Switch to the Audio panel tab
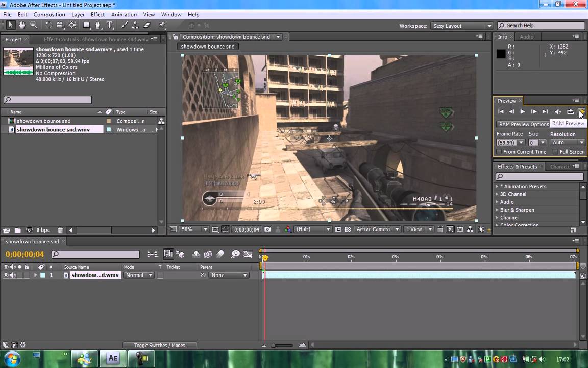Image resolution: width=588 pixels, height=368 pixels. [x=527, y=37]
